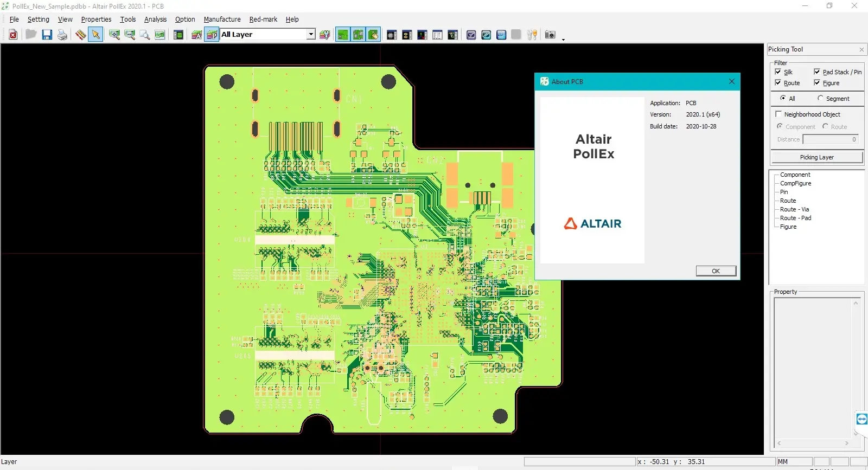Click the white table list toolbar icon
Screen dimensions: 868x470
437,35
